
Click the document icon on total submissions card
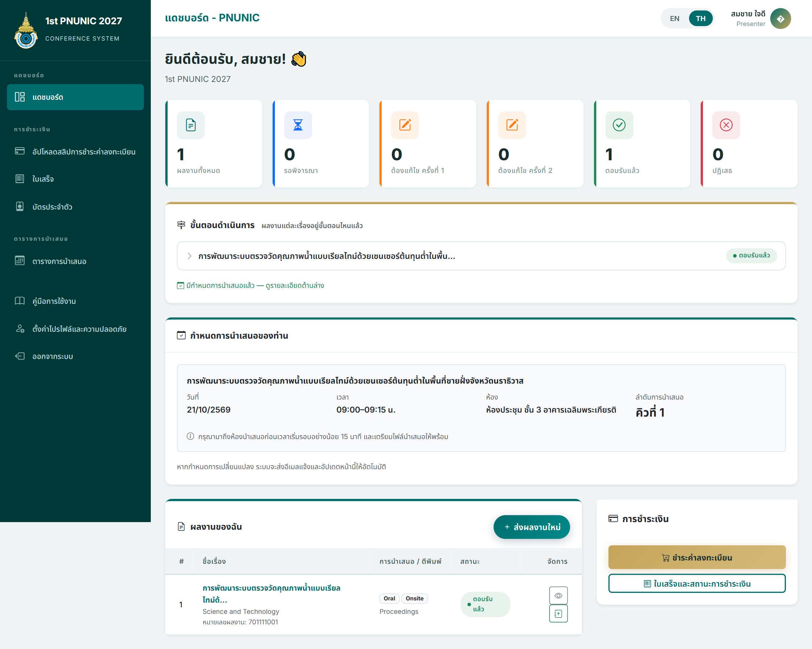pos(191,125)
